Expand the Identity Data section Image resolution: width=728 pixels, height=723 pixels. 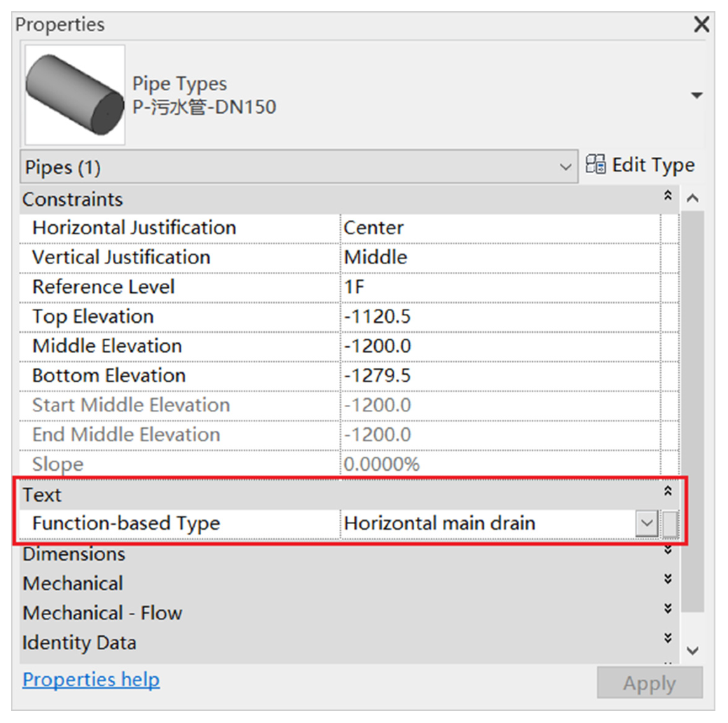(668, 638)
